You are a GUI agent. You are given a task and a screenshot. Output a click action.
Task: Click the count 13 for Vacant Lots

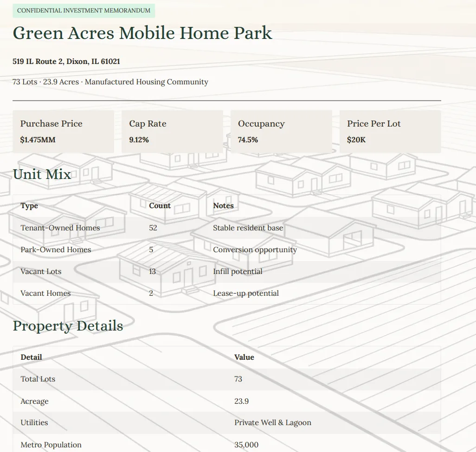point(152,272)
